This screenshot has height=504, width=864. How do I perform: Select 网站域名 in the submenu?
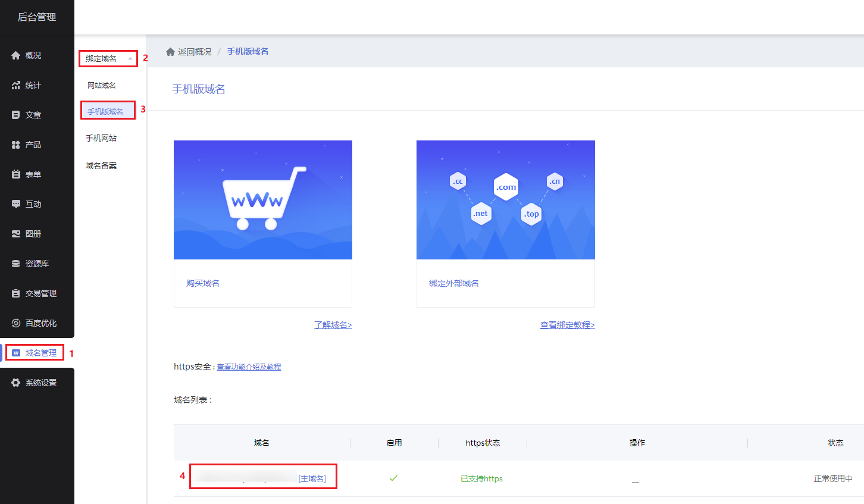coord(102,86)
